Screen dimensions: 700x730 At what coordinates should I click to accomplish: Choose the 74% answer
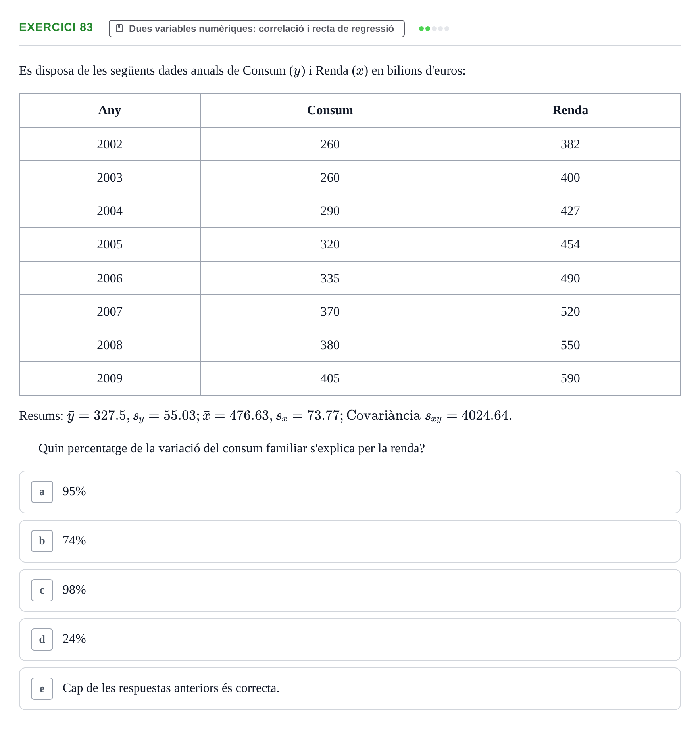point(350,541)
